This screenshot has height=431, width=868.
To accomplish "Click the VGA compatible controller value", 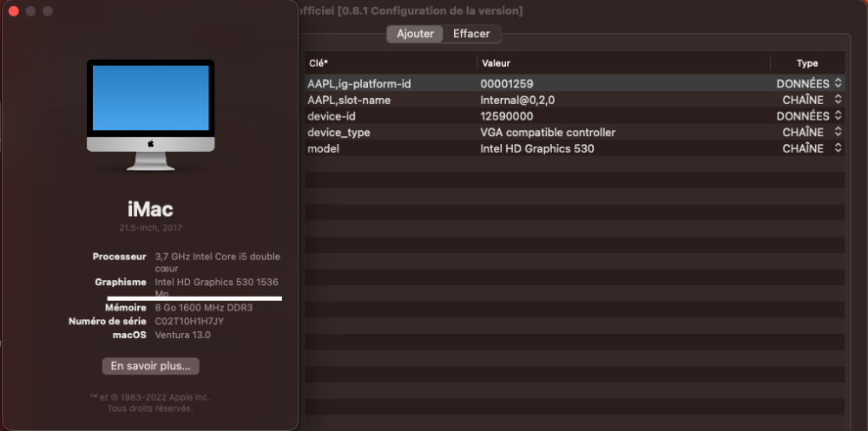I will pos(548,132).
